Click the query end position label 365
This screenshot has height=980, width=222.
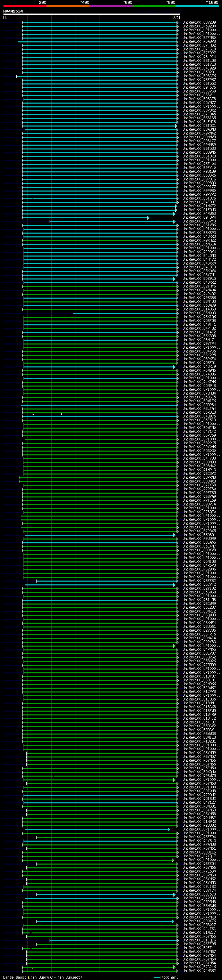click(x=175, y=17)
